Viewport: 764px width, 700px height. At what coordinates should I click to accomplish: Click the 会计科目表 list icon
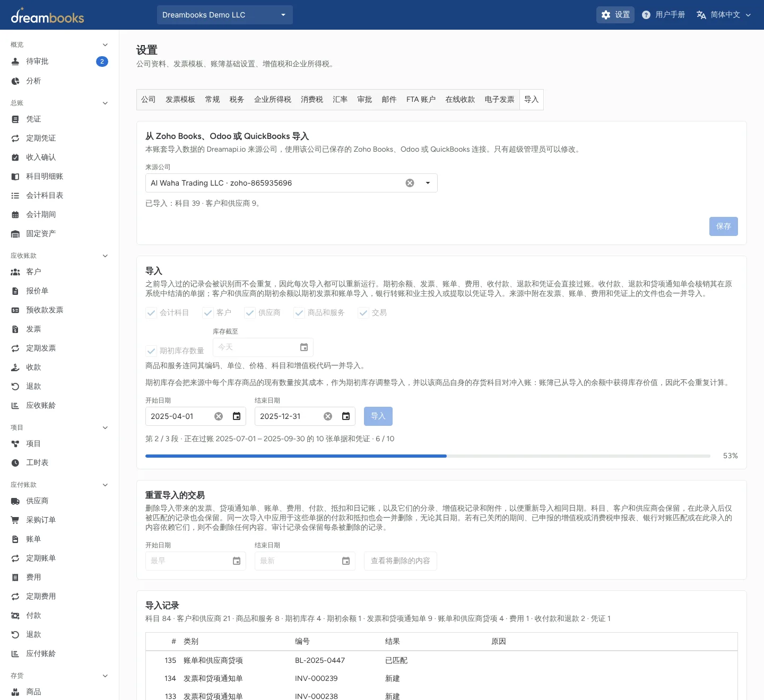tap(15, 196)
